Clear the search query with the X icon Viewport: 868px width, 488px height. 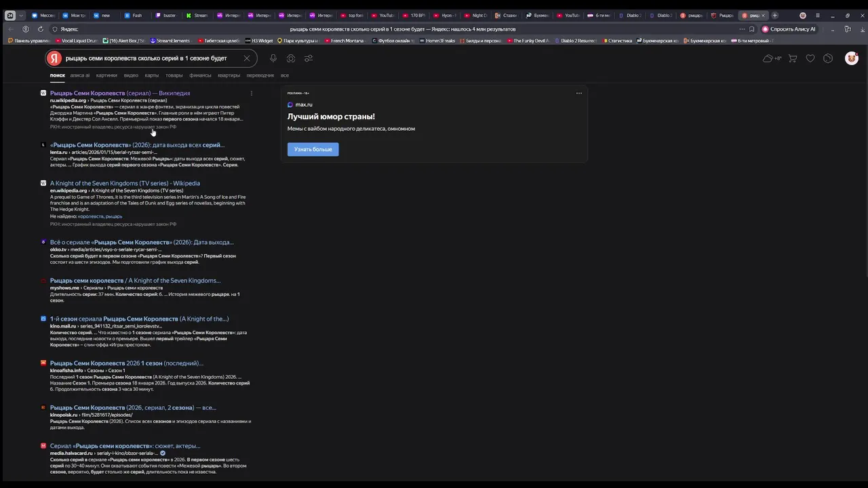click(x=247, y=58)
